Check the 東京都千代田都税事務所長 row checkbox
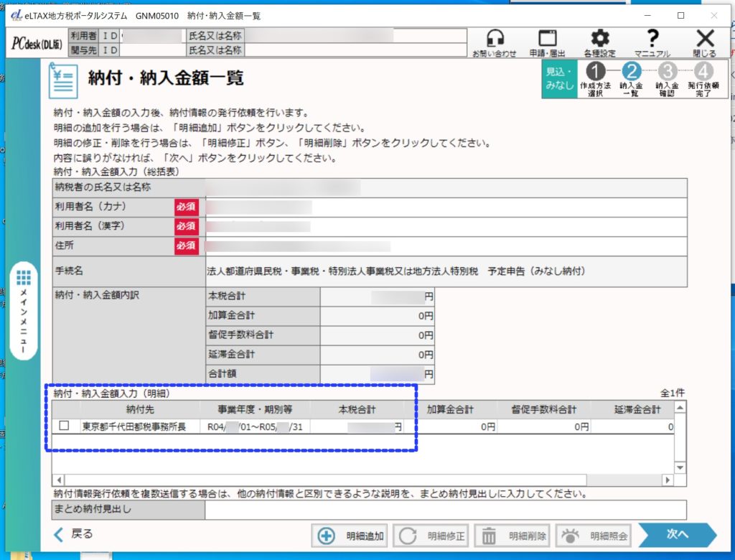735x560 pixels. click(x=64, y=426)
